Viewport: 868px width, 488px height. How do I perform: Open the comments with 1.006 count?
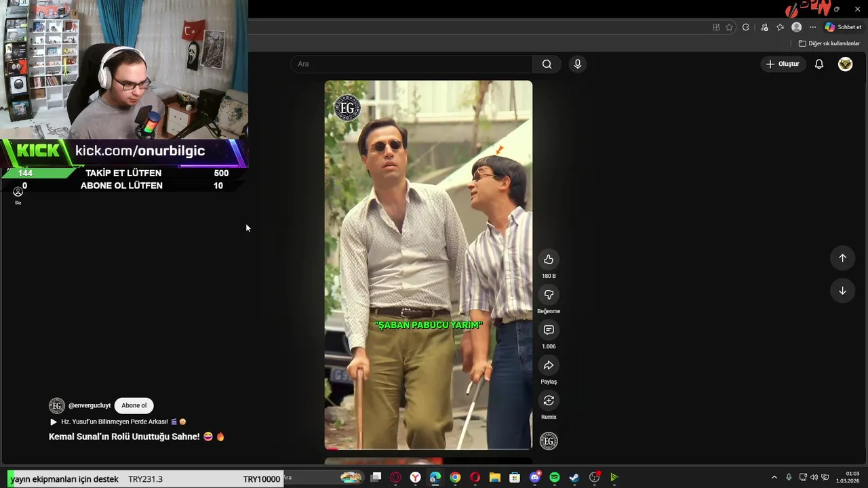(x=549, y=330)
